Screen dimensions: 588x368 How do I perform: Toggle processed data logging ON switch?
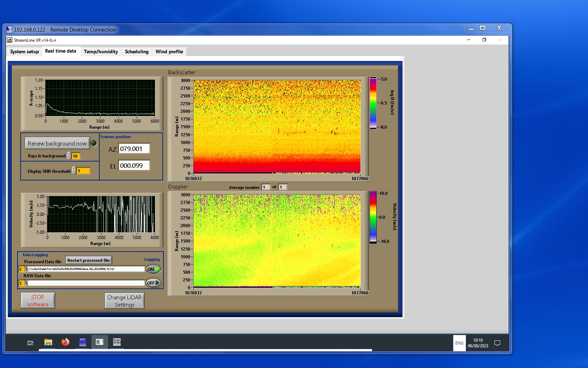click(x=153, y=269)
